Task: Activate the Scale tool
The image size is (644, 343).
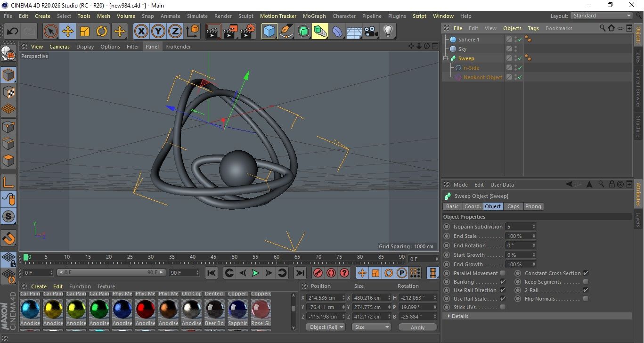Action: click(x=85, y=32)
